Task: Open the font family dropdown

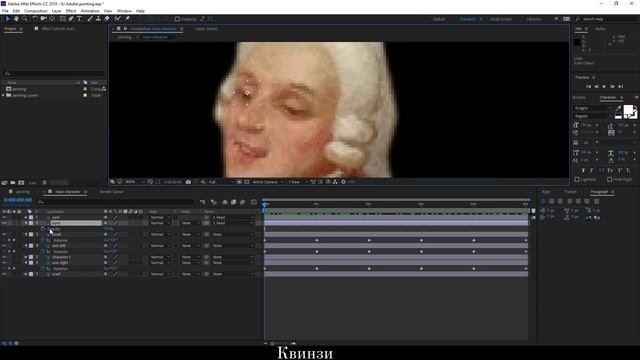Action: [593, 108]
